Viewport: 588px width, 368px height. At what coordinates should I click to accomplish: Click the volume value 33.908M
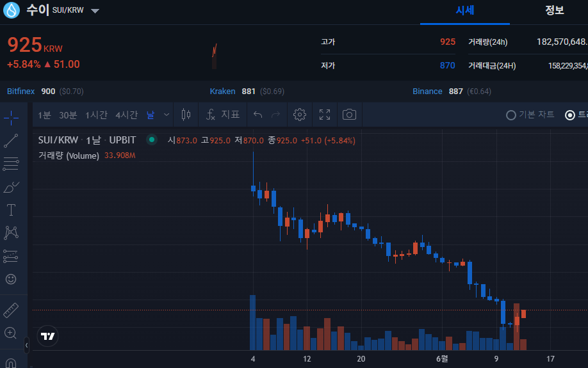pyautogui.click(x=120, y=156)
